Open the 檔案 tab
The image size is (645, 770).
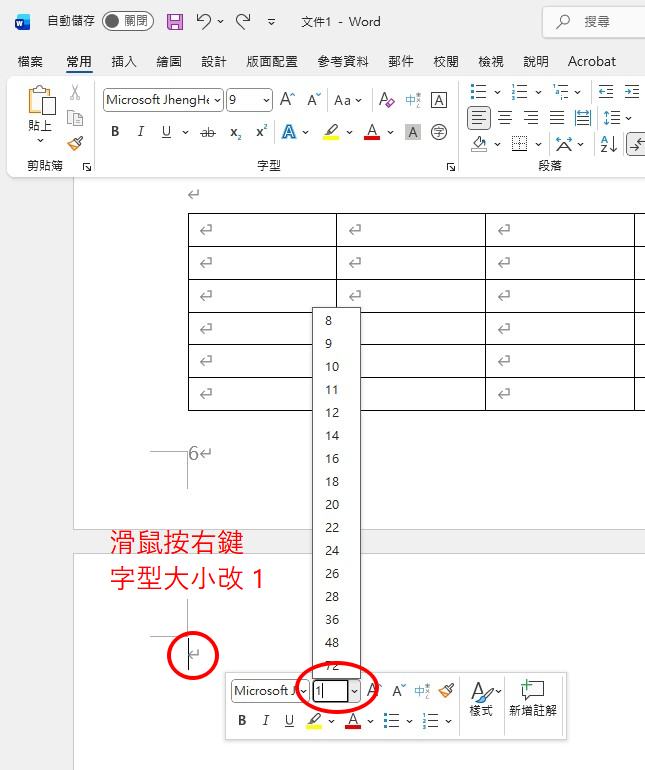(30, 61)
